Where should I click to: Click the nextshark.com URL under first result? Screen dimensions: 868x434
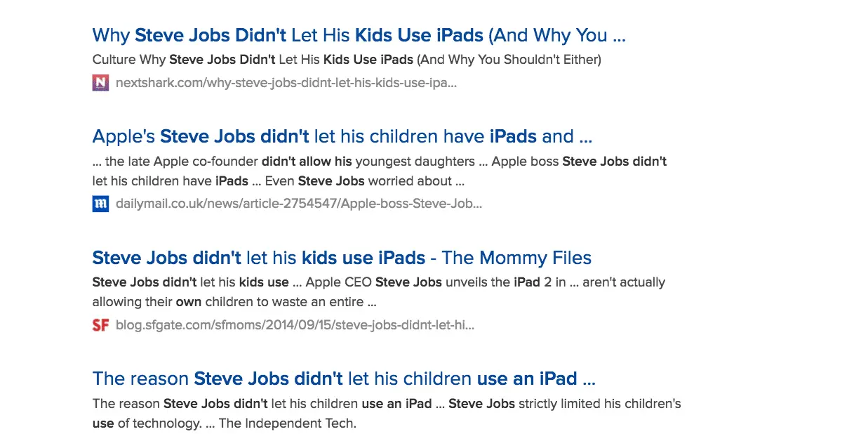click(286, 83)
